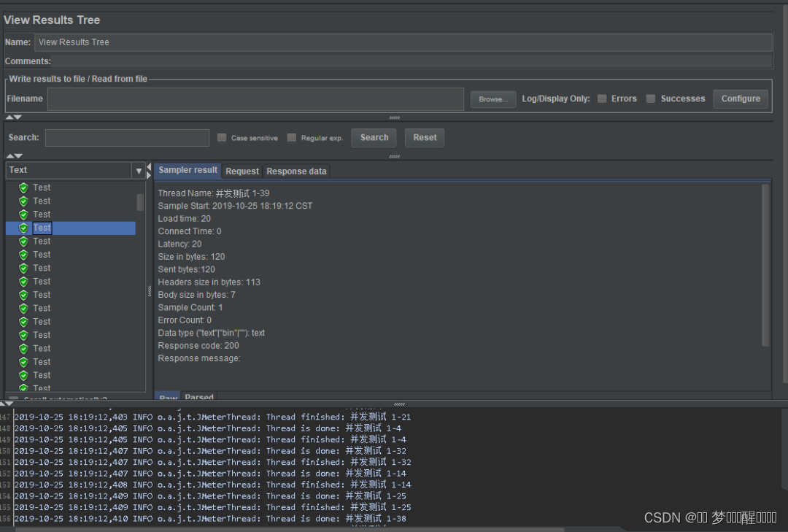Click log line Thread finished 并发测试 1-32
Image resolution: width=788 pixels, height=532 pixels.
coord(213,462)
